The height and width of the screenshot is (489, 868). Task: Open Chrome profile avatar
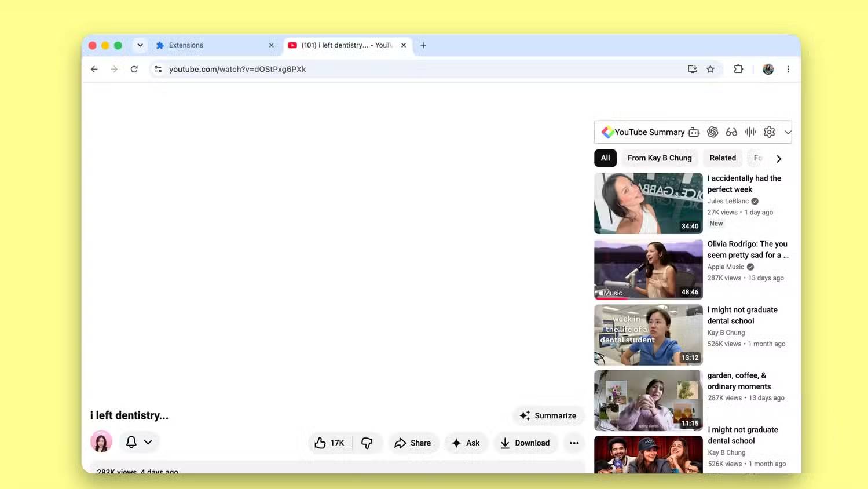(x=768, y=69)
